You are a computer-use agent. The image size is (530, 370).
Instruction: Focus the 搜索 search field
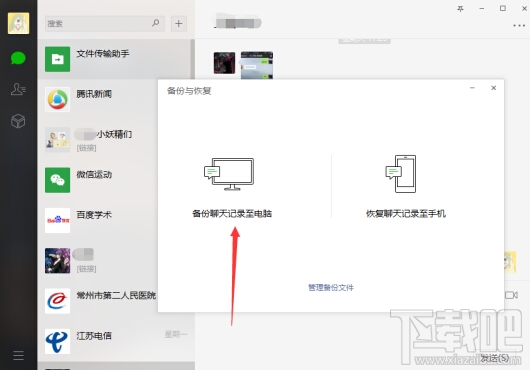tap(105, 23)
